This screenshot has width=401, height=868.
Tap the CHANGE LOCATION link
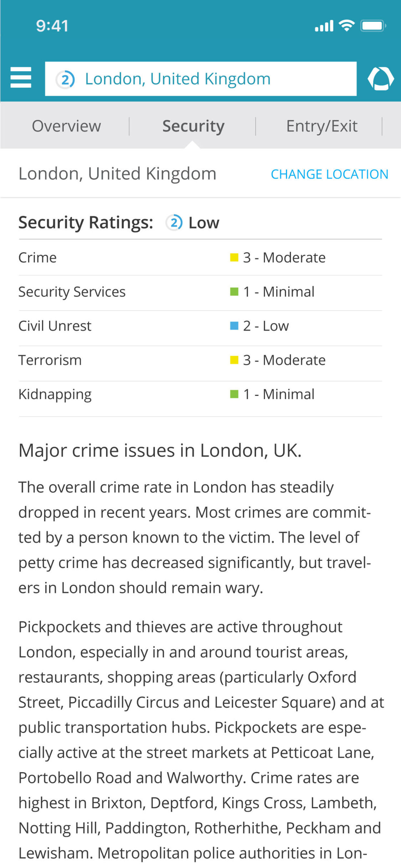pos(329,174)
